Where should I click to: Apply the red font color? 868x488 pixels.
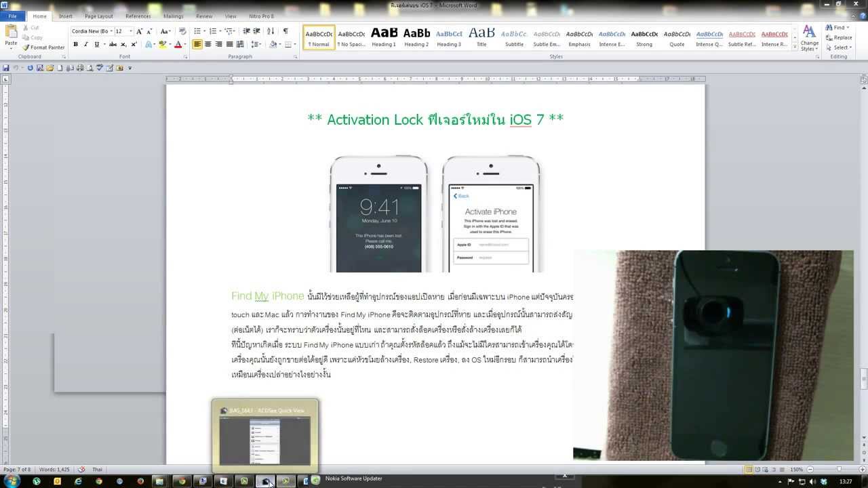click(178, 44)
